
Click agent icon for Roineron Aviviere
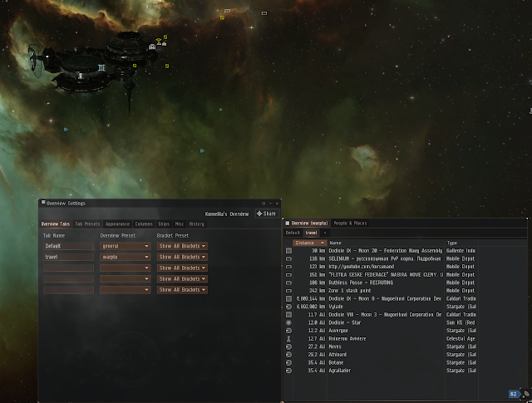pyautogui.click(x=288, y=338)
